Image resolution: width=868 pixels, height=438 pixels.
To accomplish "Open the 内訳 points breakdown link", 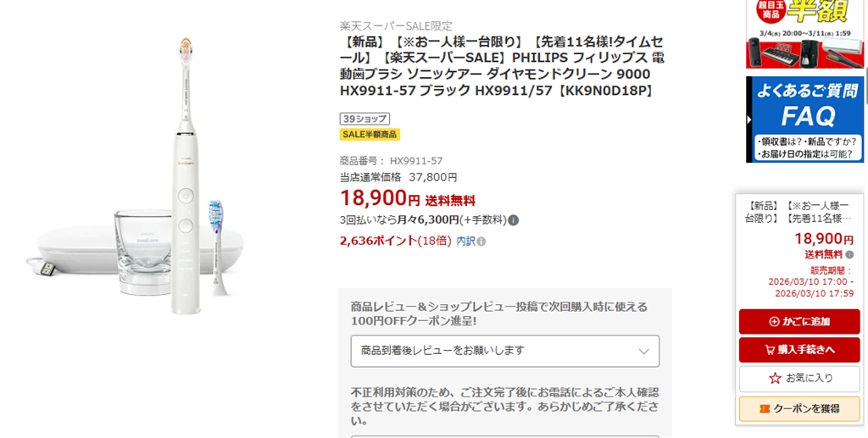I will coord(465,241).
